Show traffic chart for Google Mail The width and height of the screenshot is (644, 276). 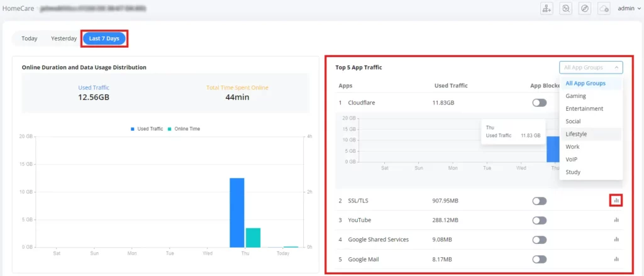[616, 259]
